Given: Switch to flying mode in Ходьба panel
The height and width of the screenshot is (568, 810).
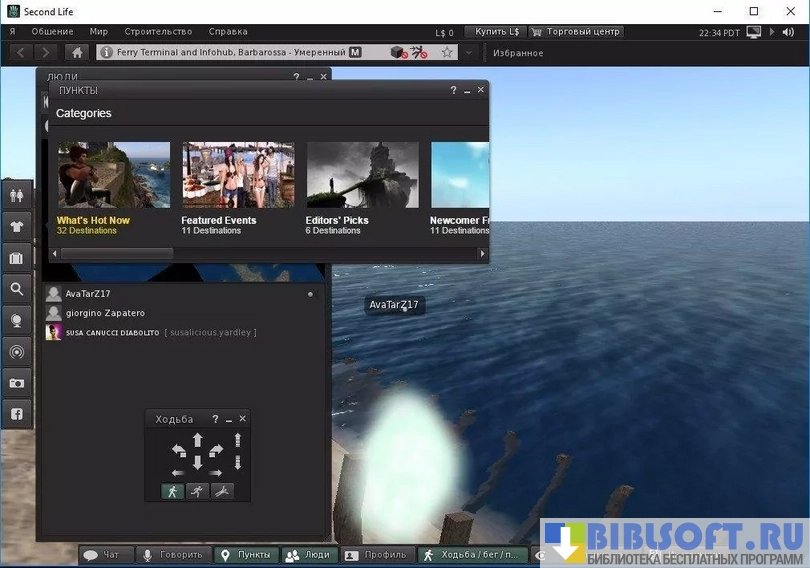Looking at the screenshot, I should pyautogui.click(x=222, y=491).
